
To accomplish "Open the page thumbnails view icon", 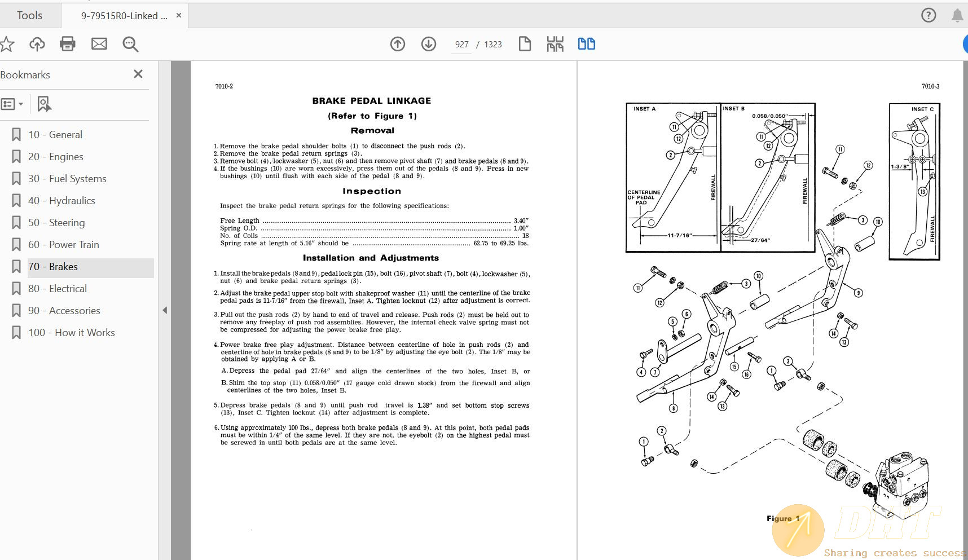I will click(x=555, y=43).
